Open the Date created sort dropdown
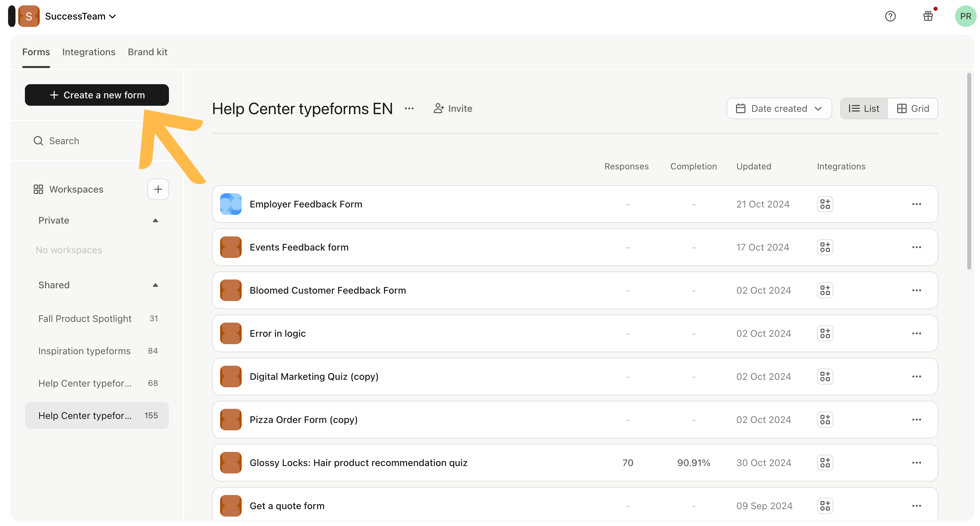 tap(779, 108)
